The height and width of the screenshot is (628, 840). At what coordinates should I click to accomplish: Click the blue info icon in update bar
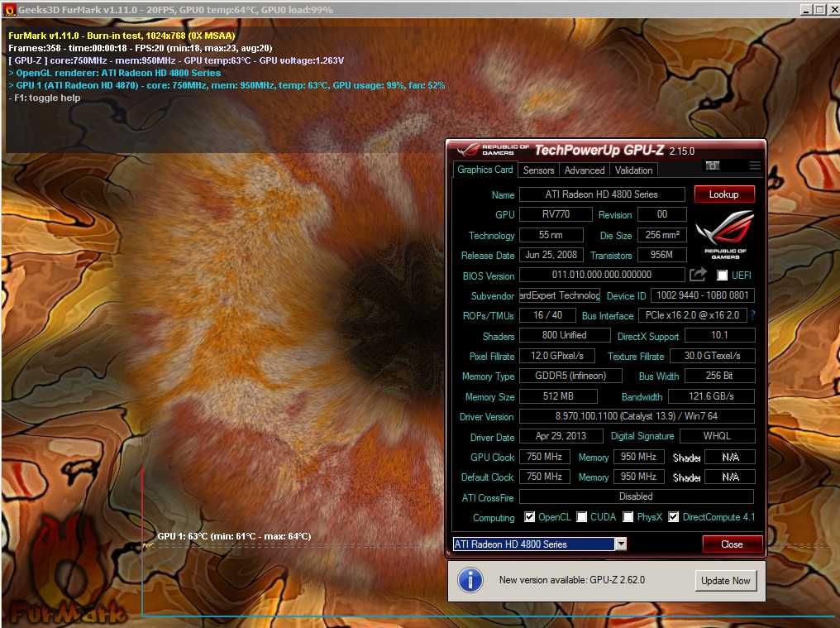point(470,580)
